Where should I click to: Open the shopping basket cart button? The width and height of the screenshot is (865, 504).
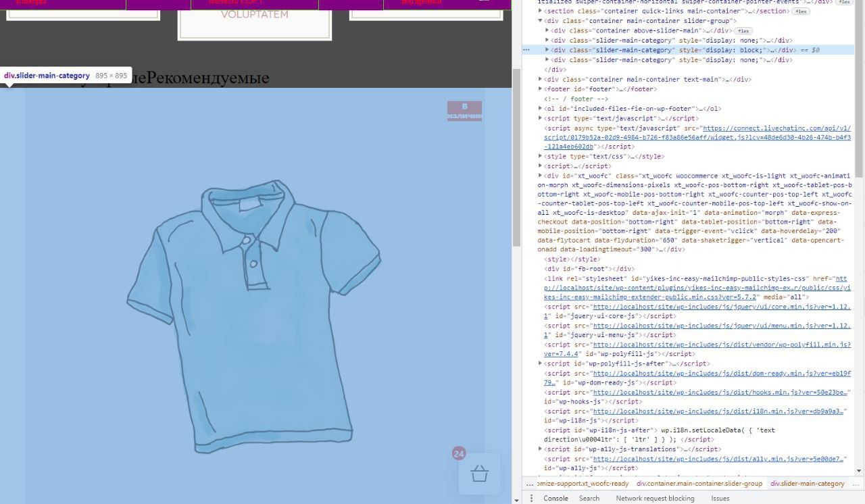click(x=480, y=474)
